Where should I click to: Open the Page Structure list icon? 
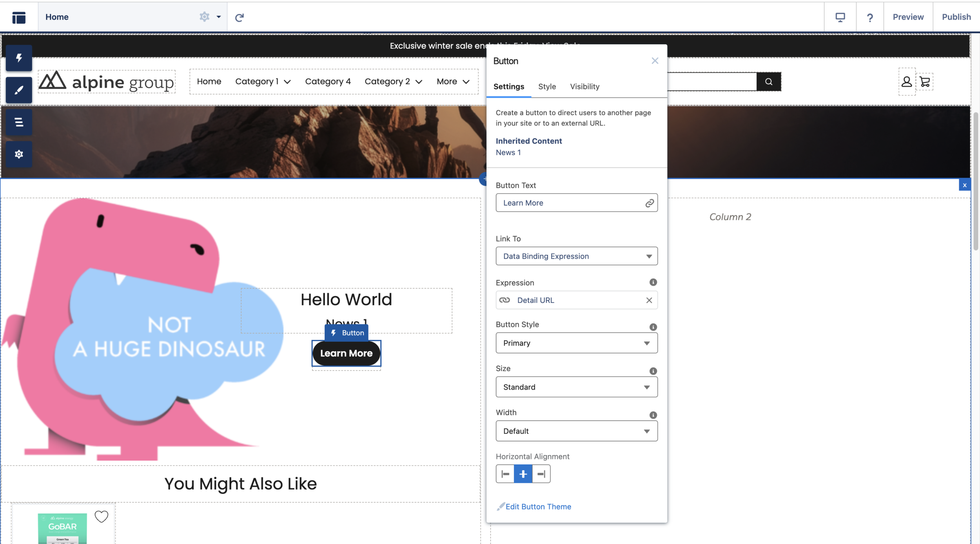click(19, 122)
